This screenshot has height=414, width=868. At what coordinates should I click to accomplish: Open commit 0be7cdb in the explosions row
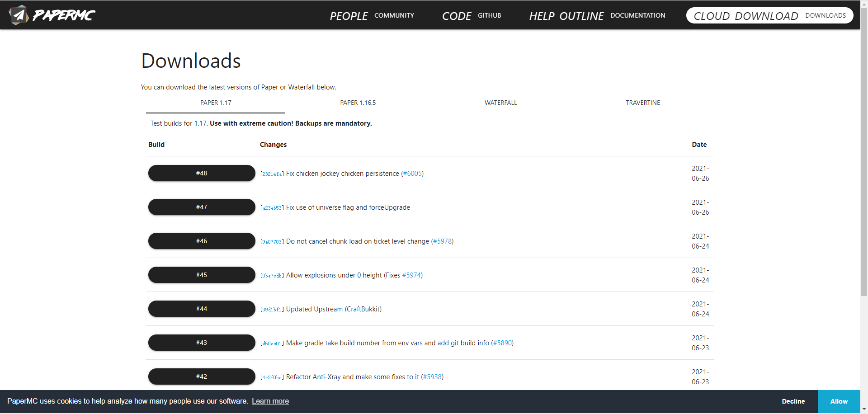272,276
